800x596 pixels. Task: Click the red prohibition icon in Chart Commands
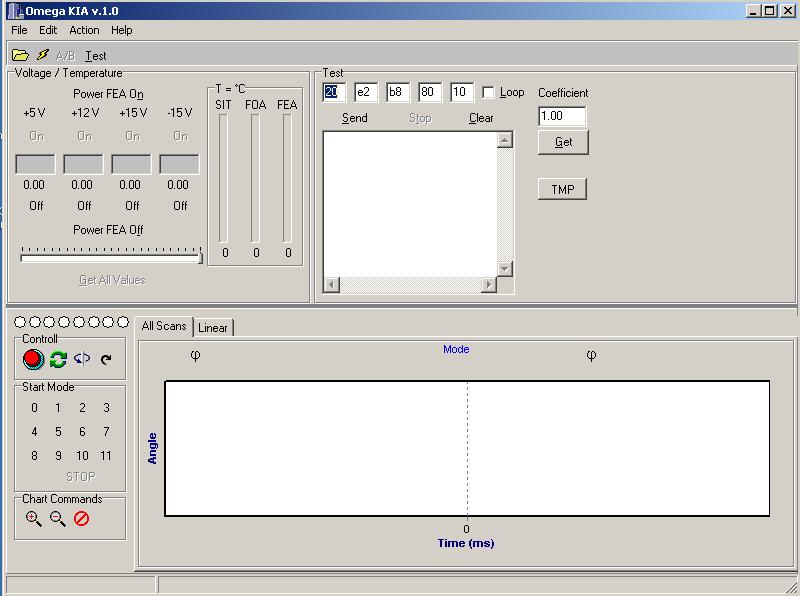coord(82,519)
